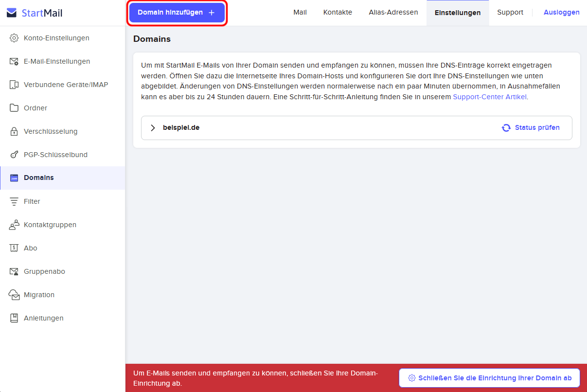The width and height of the screenshot is (587, 392).
Task: Select the PGP-Schlüsselbund key icon
Action: [x=13, y=155]
